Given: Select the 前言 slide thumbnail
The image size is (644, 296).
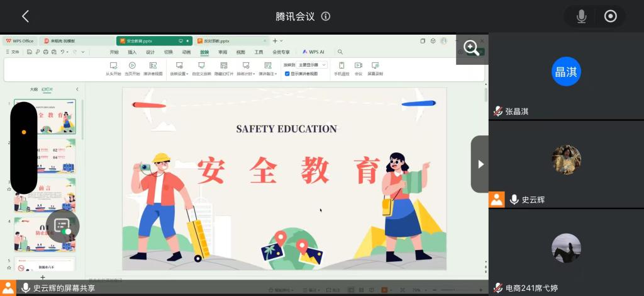Looking at the screenshot, I should (x=45, y=195).
